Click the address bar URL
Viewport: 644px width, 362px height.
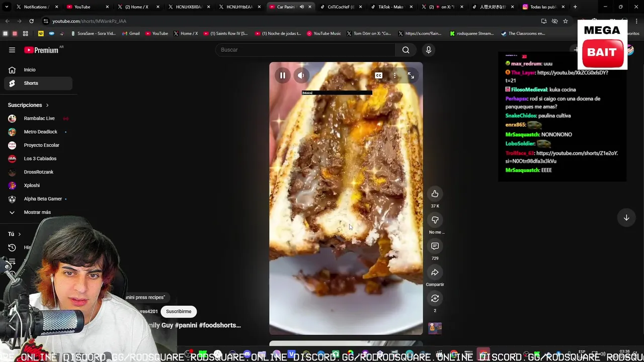point(89,21)
